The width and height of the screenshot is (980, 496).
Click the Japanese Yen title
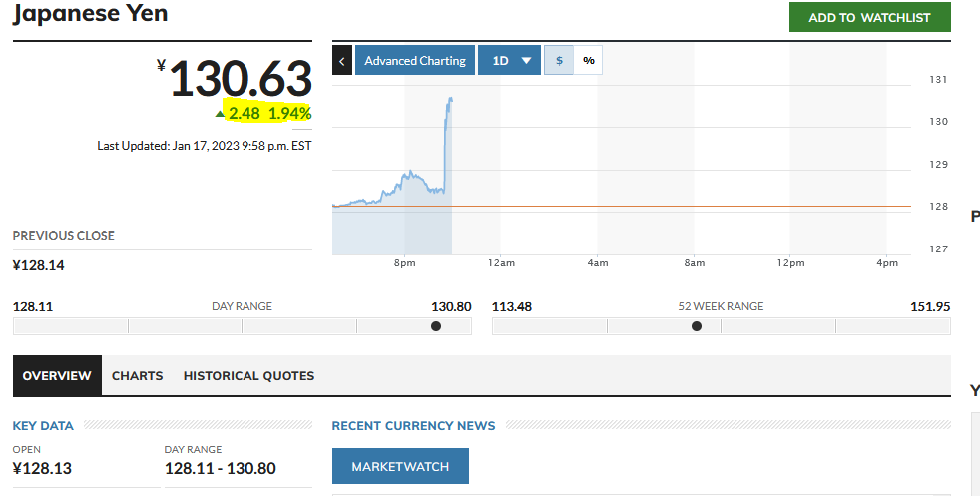(x=90, y=13)
